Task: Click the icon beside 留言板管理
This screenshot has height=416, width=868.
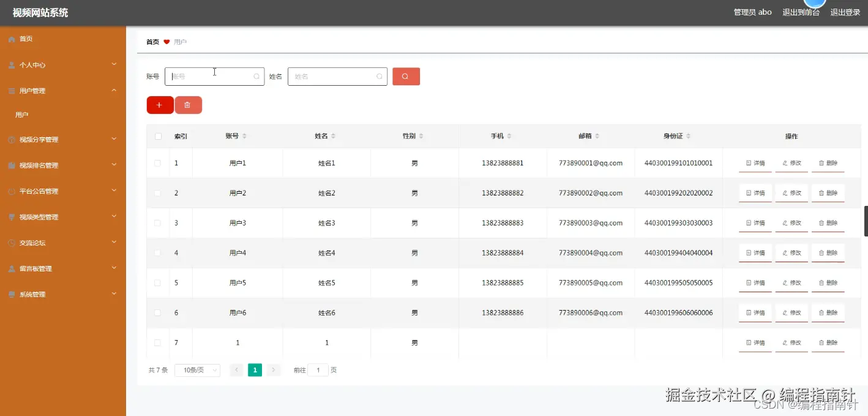Action: point(12,268)
